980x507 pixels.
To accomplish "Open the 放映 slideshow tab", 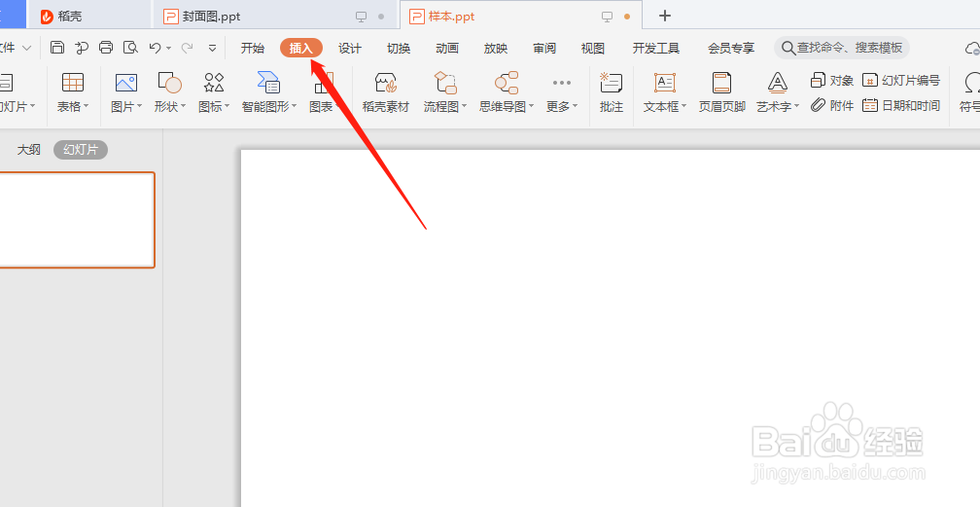I will point(496,49).
